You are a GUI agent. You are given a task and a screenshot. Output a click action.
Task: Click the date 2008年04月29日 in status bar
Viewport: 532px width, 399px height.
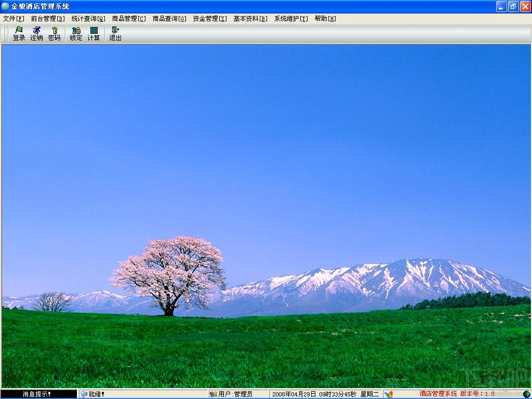coord(294,394)
